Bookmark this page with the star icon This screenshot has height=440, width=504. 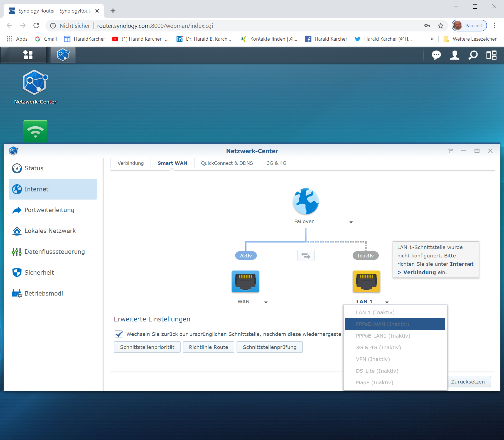coord(441,26)
